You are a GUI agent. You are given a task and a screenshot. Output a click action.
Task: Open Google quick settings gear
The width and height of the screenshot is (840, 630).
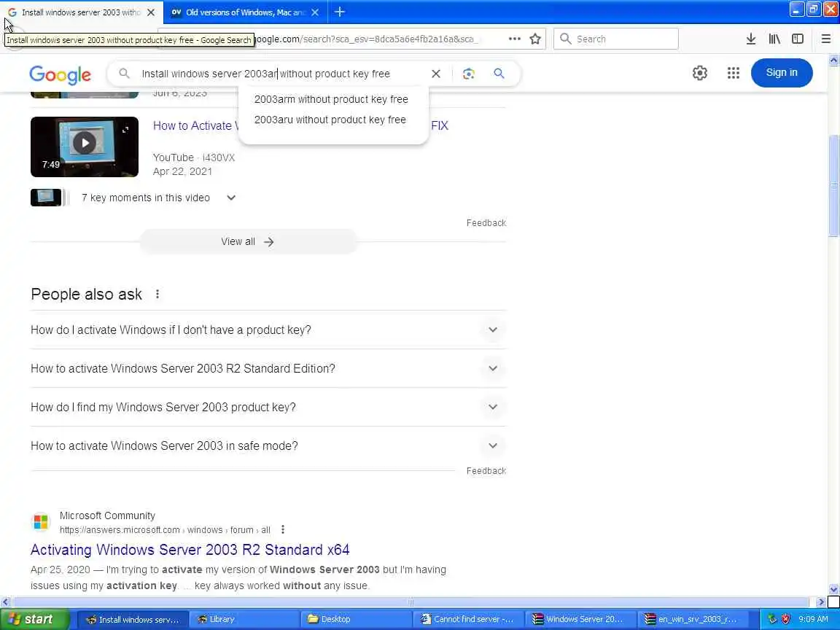[x=700, y=73]
